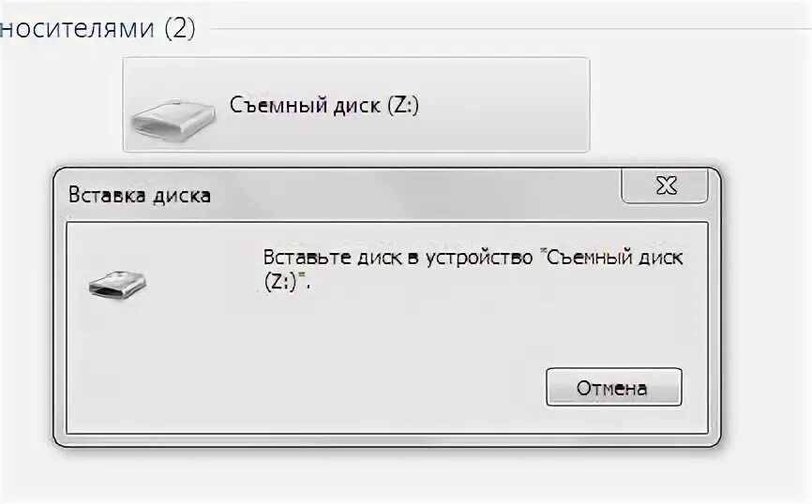This screenshot has height=504, width=812.
Task: Click empty Explorer area left of the drive tile
Action: [60, 105]
